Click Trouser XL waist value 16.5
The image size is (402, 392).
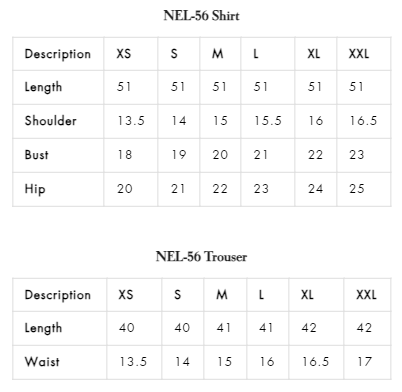point(315,362)
